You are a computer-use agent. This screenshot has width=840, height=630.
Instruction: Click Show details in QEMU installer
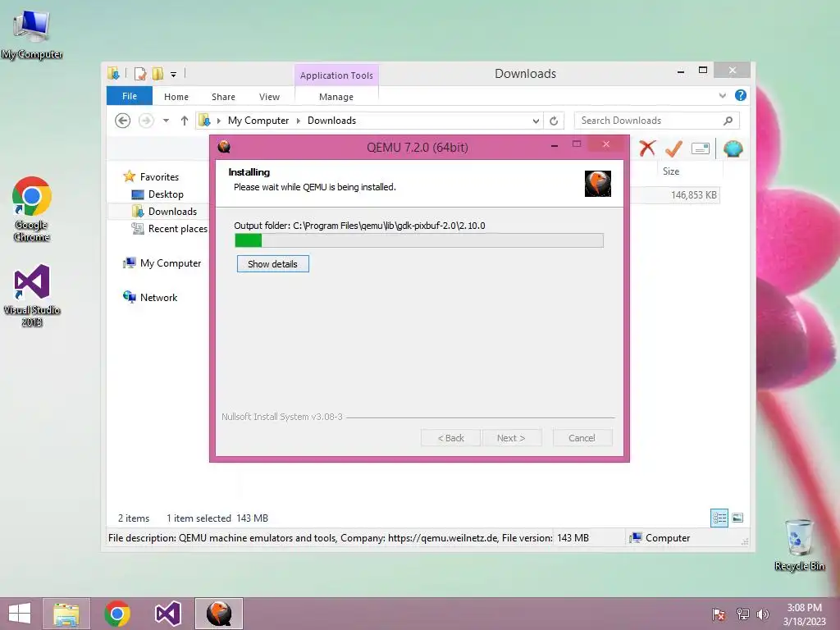(x=272, y=263)
